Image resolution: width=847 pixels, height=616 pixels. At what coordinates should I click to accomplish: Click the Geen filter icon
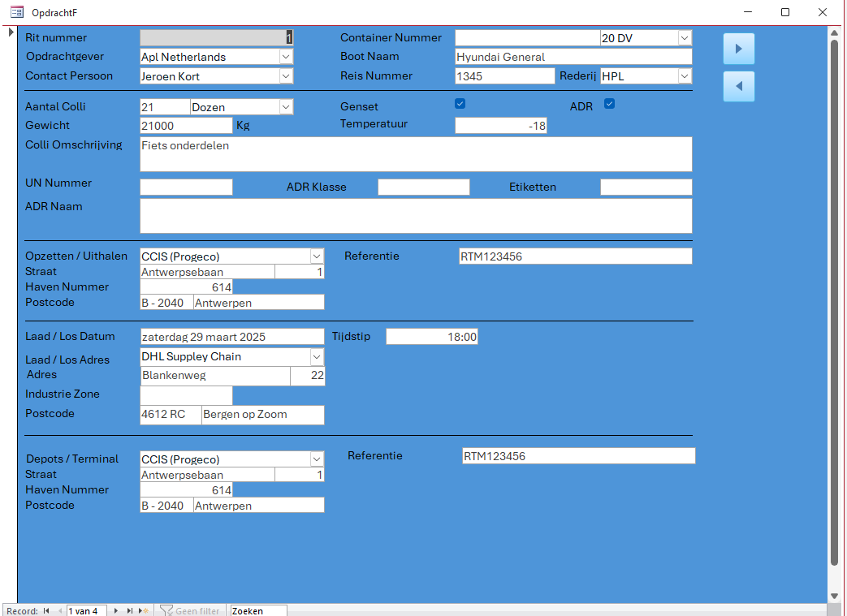(170, 610)
